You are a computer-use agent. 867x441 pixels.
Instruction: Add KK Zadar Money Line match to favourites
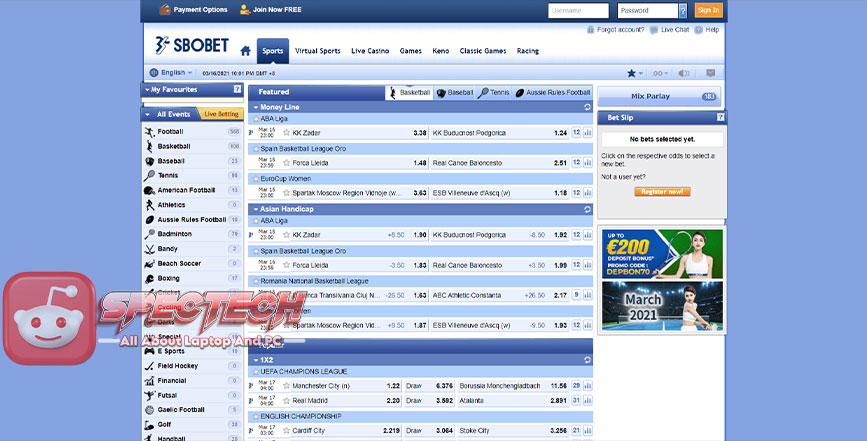point(286,133)
